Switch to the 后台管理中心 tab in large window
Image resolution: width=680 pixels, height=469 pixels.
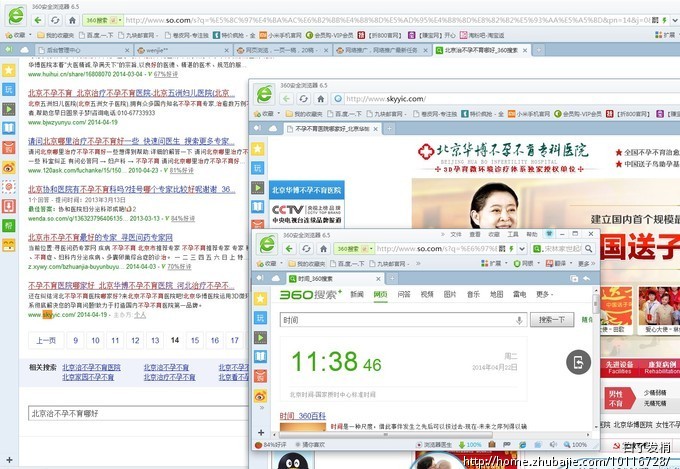(x=84, y=50)
